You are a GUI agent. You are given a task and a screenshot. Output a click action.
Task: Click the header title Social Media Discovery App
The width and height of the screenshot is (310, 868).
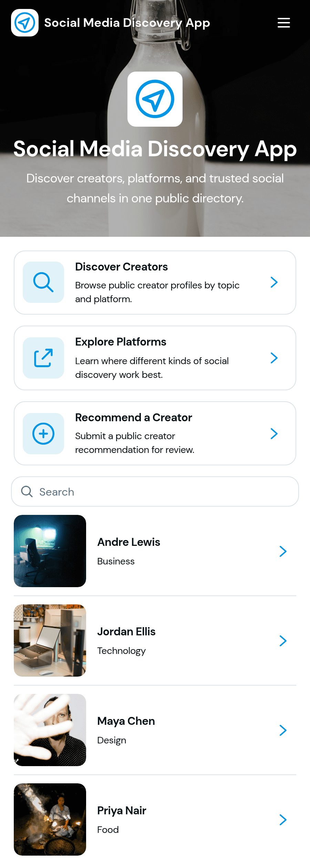tap(127, 23)
